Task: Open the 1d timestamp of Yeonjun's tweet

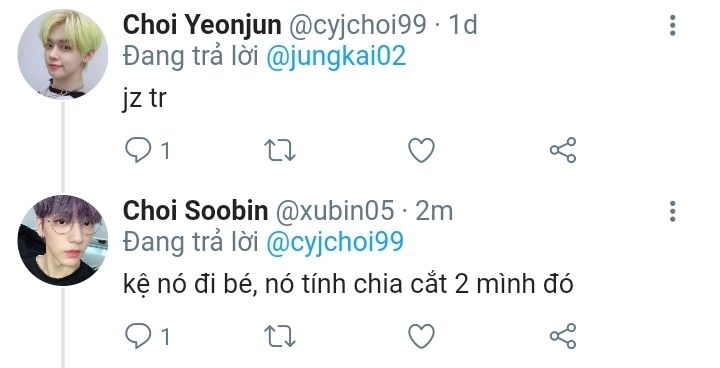Action: click(463, 25)
